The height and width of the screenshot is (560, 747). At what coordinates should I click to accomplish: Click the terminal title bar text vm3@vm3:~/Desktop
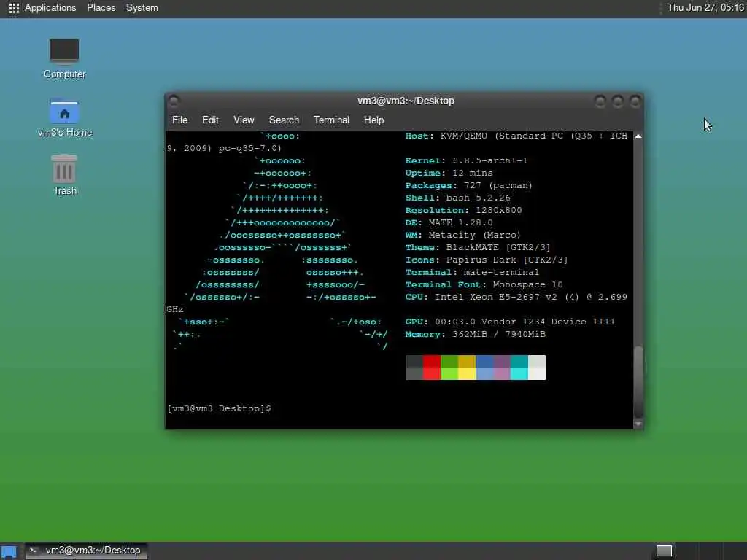pyautogui.click(x=406, y=101)
